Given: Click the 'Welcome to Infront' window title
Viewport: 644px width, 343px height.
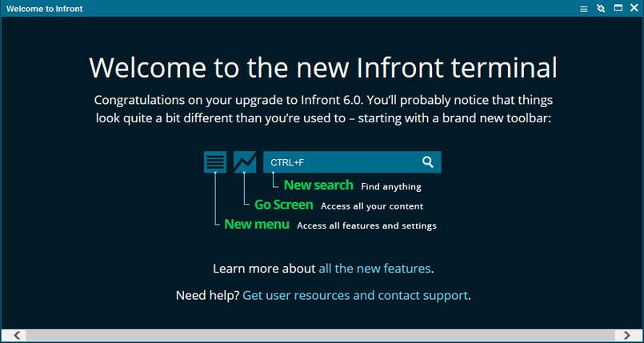Looking at the screenshot, I should [x=44, y=9].
